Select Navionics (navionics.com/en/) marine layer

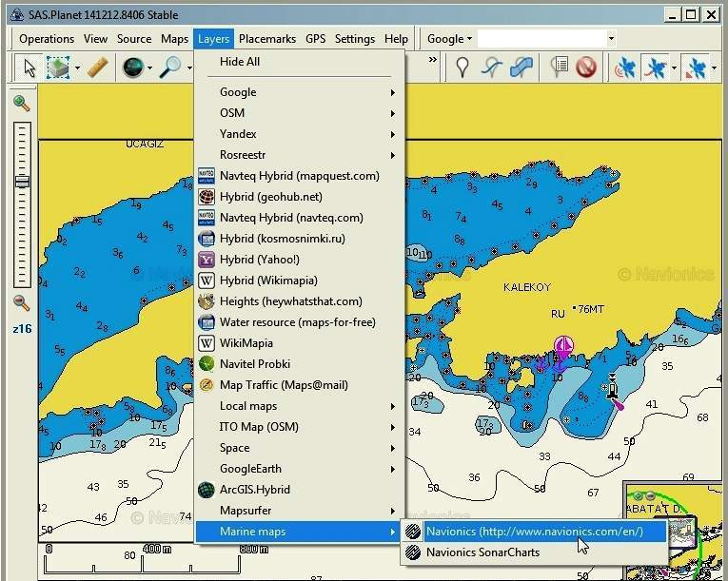coord(534,532)
